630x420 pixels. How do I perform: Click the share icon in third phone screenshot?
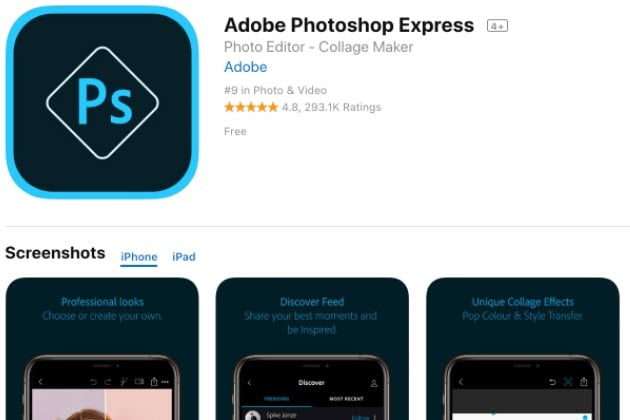[x=584, y=381]
